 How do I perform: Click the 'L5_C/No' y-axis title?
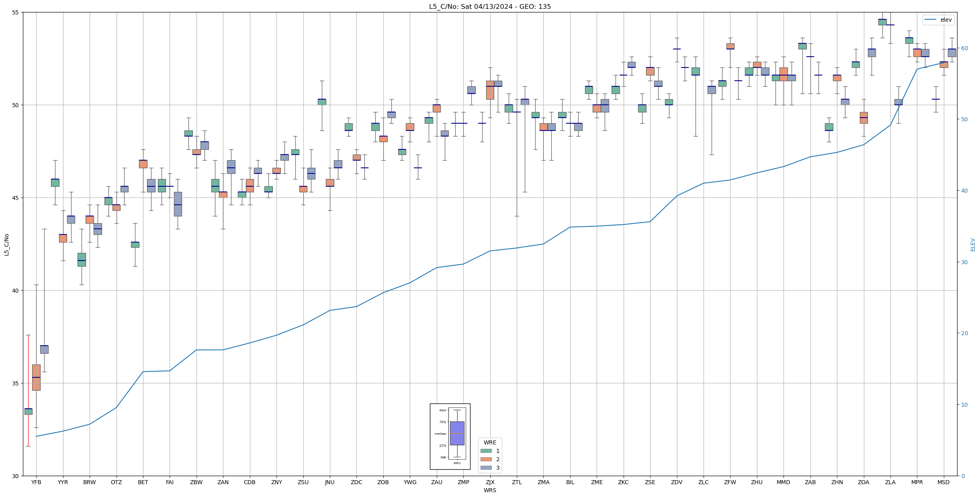coord(6,244)
